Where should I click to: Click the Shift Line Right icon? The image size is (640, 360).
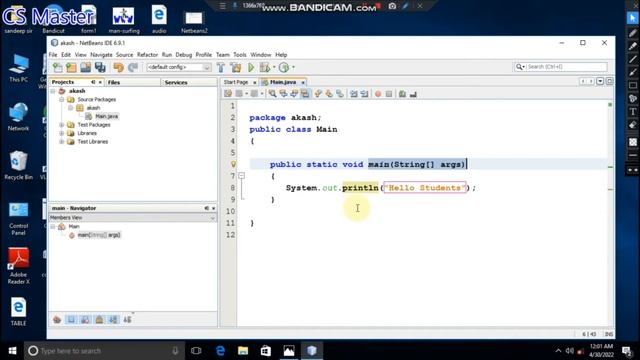click(x=364, y=94)
